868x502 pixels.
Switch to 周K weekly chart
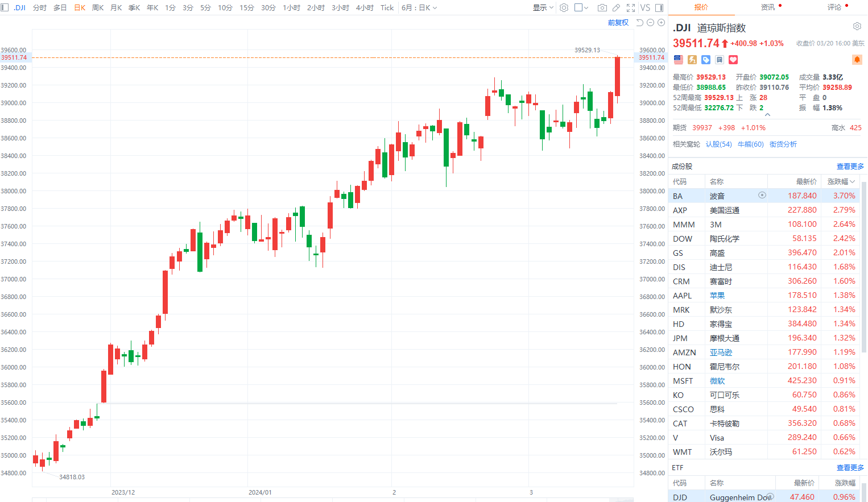(98, 8)
